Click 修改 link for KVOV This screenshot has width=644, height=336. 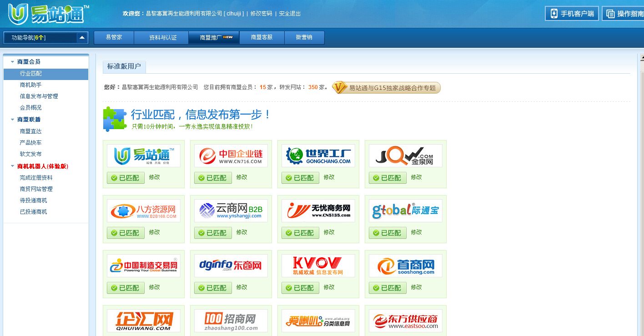[329, 287]
